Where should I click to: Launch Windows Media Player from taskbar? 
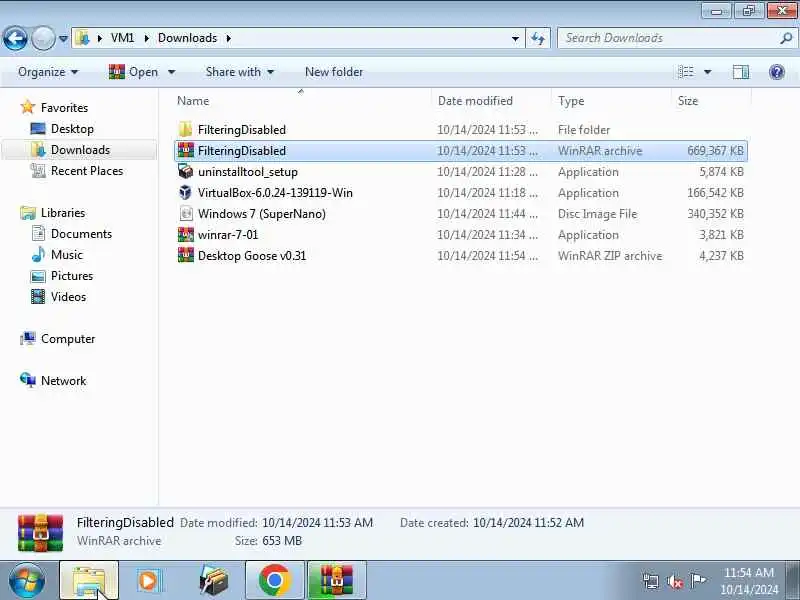[148, 580]
